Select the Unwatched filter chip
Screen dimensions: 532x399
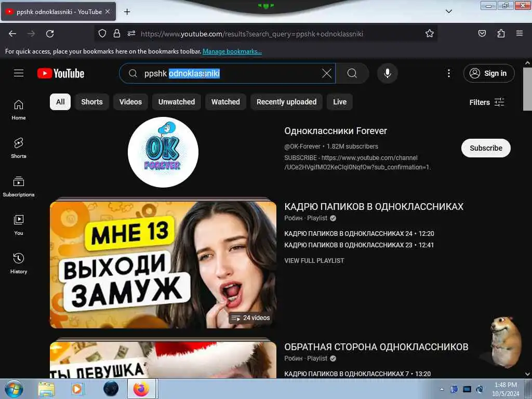pos(177,102)
